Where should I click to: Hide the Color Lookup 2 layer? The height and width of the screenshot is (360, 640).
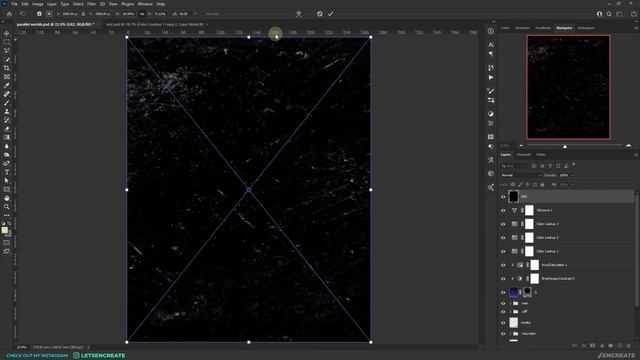pos(503,224)
